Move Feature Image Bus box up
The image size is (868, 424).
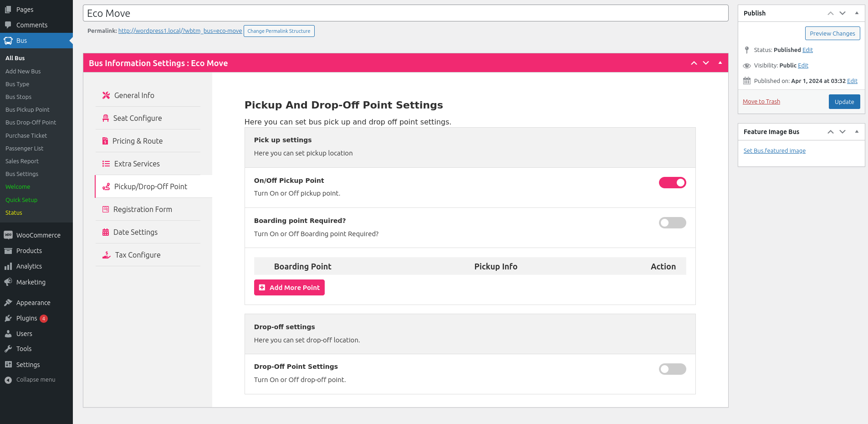pos(831,132)
